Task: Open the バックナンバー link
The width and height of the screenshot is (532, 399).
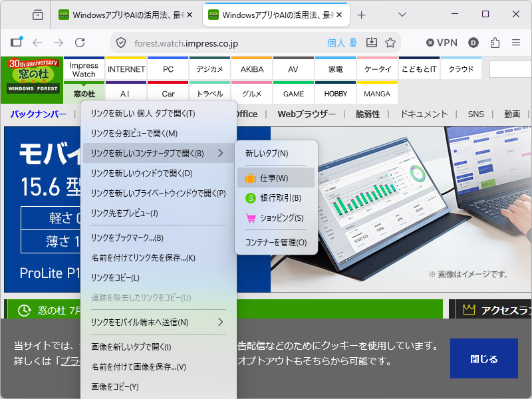Action: [x=39, y=114]
